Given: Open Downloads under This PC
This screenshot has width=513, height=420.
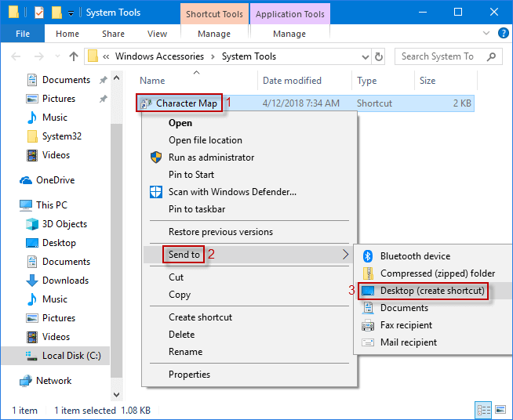Looking at the screenshot, I should point(65,281).
